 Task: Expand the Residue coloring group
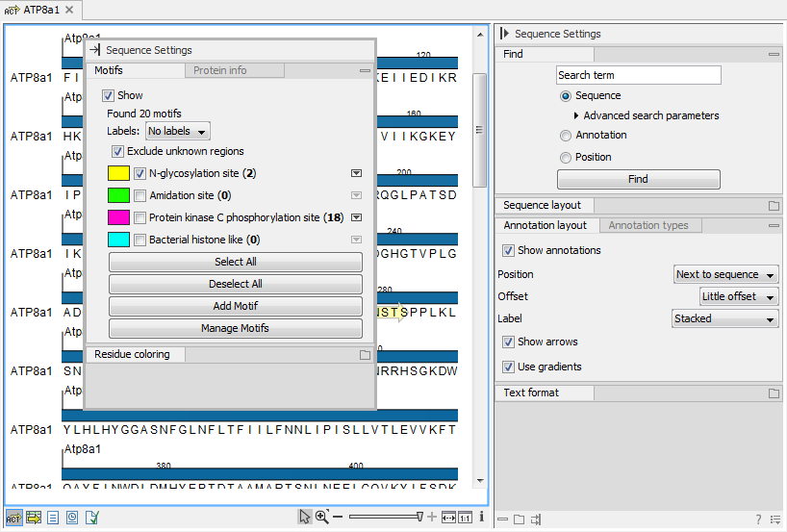pos(365,355)
